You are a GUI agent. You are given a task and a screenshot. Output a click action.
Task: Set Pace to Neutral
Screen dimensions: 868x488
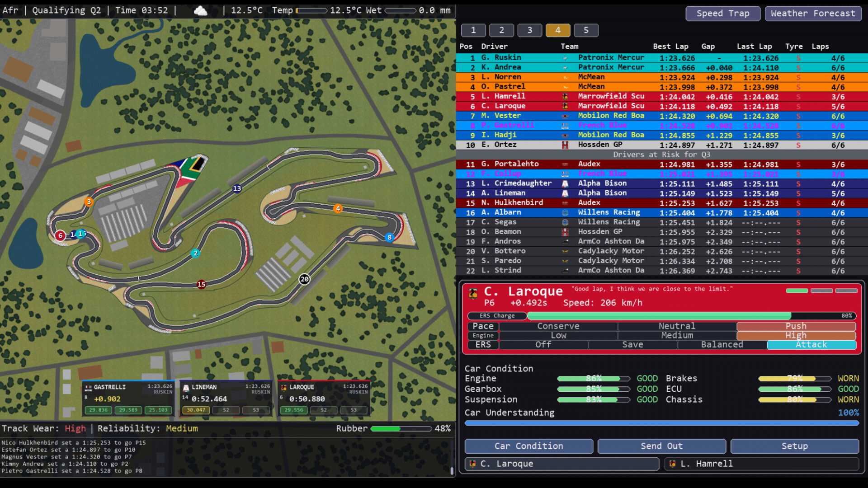(x=677, y=326)
